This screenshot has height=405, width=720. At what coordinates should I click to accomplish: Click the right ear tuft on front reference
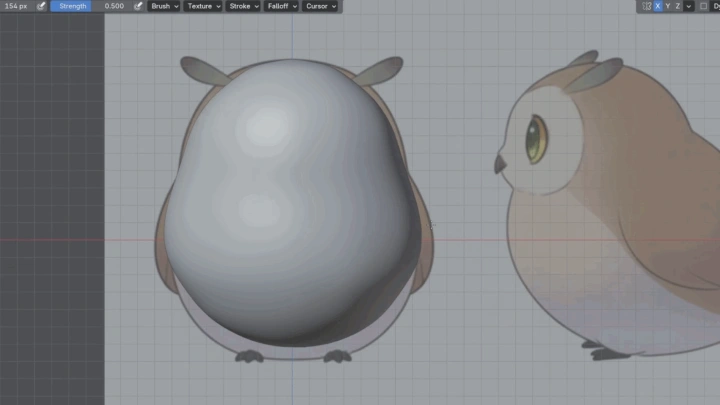(x=384, y=69)
